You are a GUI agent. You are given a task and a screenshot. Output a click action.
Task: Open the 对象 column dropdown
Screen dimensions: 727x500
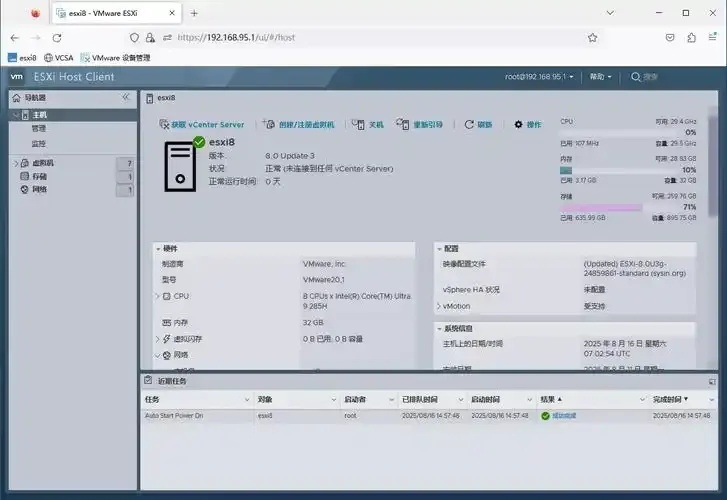[333, 399]
